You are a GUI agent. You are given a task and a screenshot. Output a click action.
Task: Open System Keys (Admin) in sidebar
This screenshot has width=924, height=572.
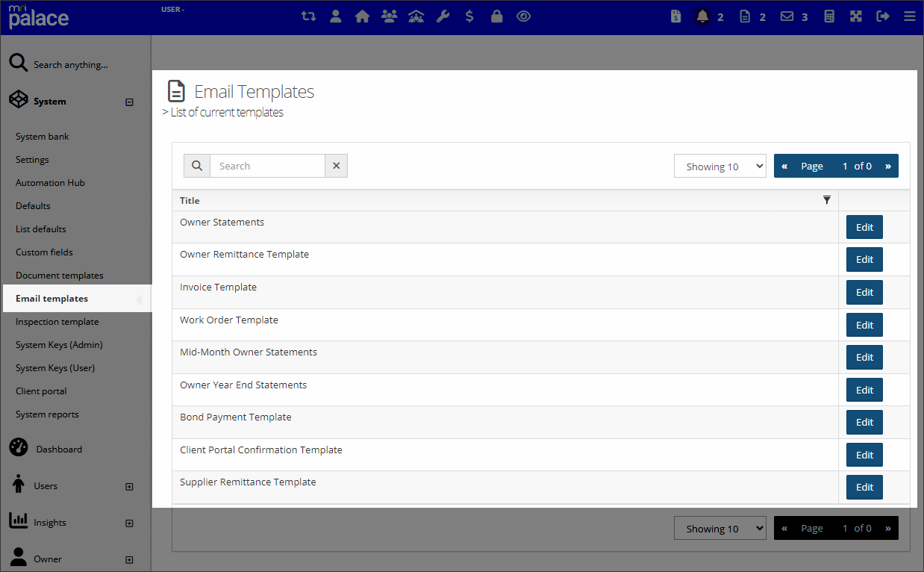(x=59, y=345)
